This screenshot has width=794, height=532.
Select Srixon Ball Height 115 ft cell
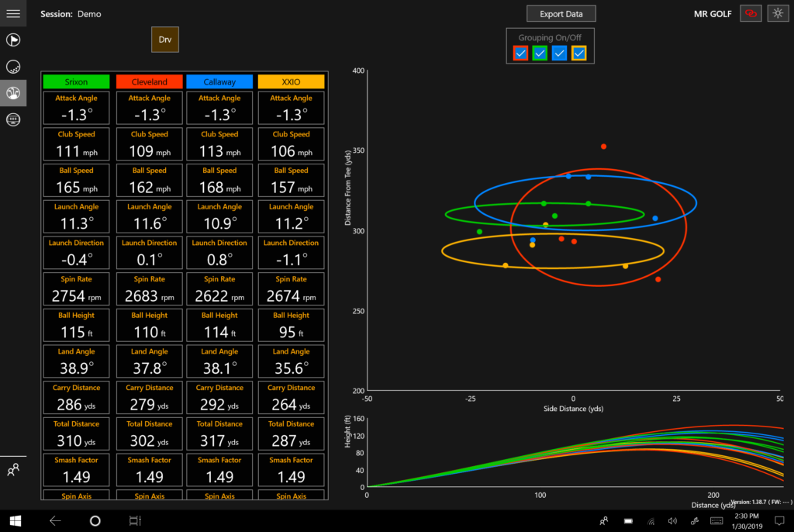click(x=77, y=325)
